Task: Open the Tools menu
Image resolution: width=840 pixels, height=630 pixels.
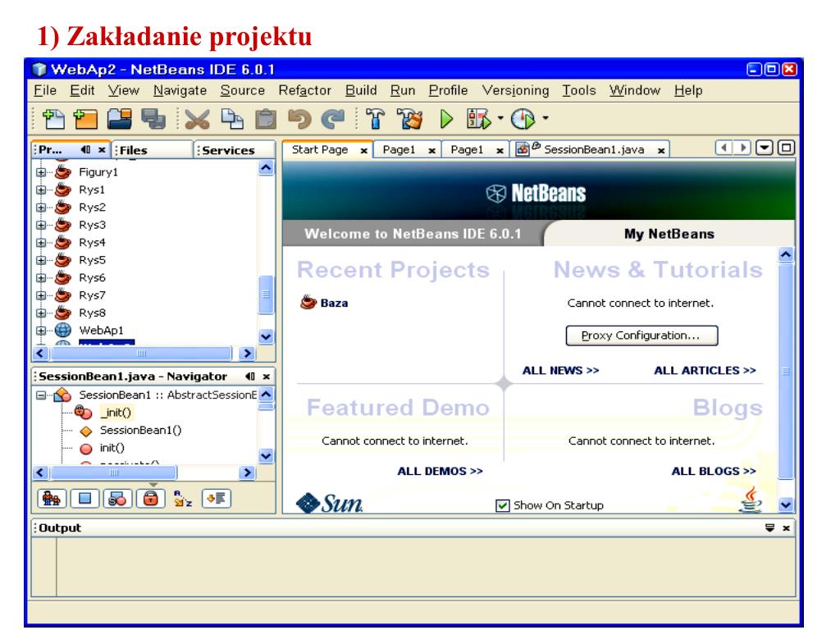Action: click(578, 90)
